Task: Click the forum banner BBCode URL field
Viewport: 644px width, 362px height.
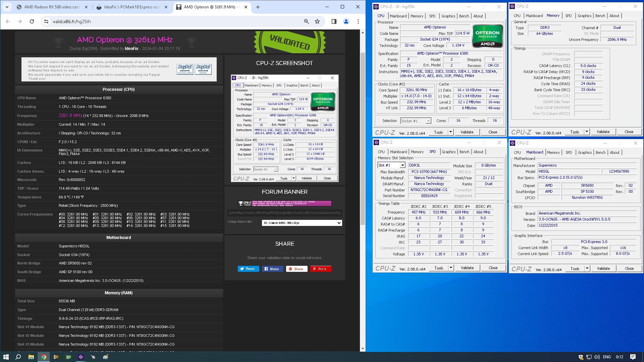Action: point(285,213)
